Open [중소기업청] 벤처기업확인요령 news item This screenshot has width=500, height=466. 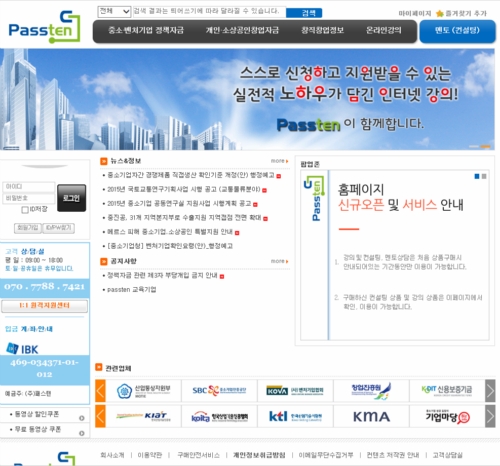(170, 246)
